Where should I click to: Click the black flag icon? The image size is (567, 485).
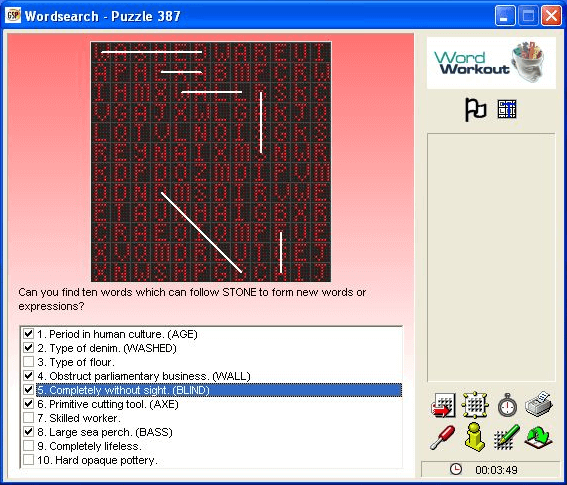click(475, 110)
